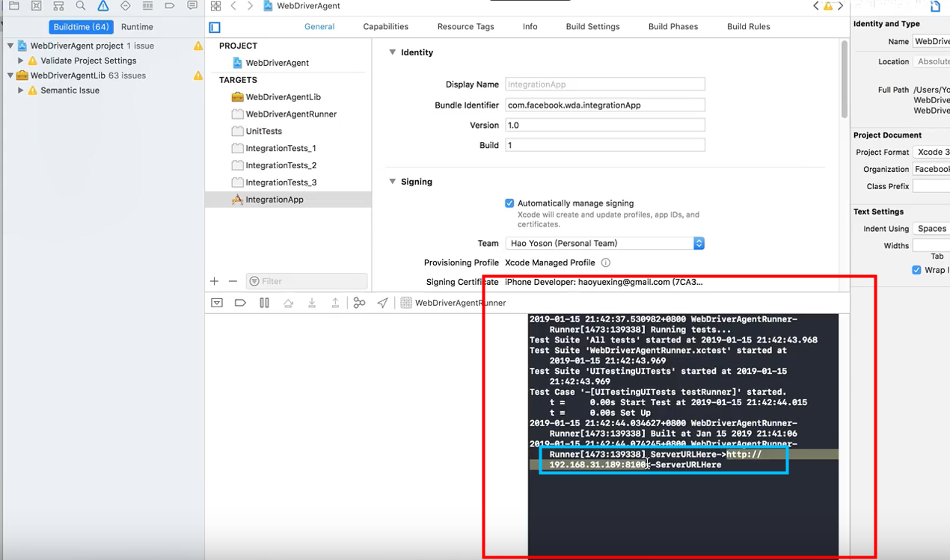
Task: Click the Display Name field
Action: click(x=605, y=84)
